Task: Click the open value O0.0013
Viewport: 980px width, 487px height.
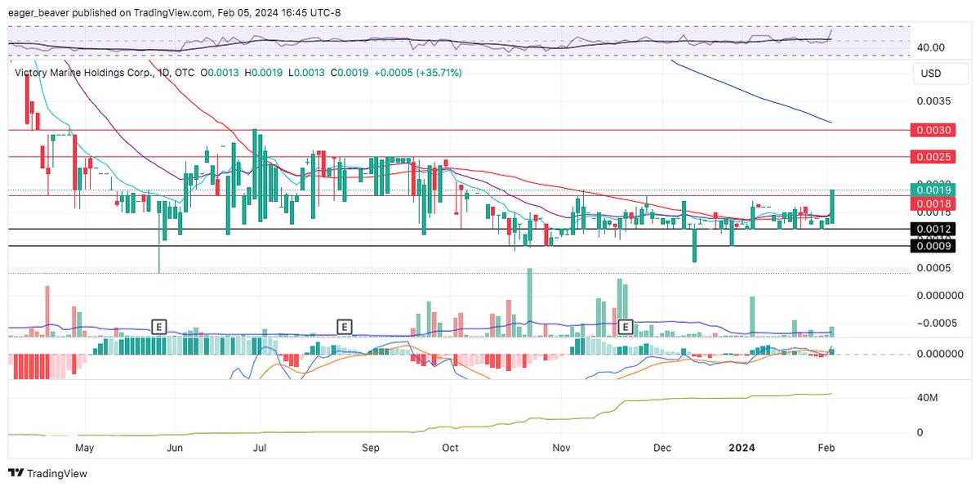Action: pos(220,73)
